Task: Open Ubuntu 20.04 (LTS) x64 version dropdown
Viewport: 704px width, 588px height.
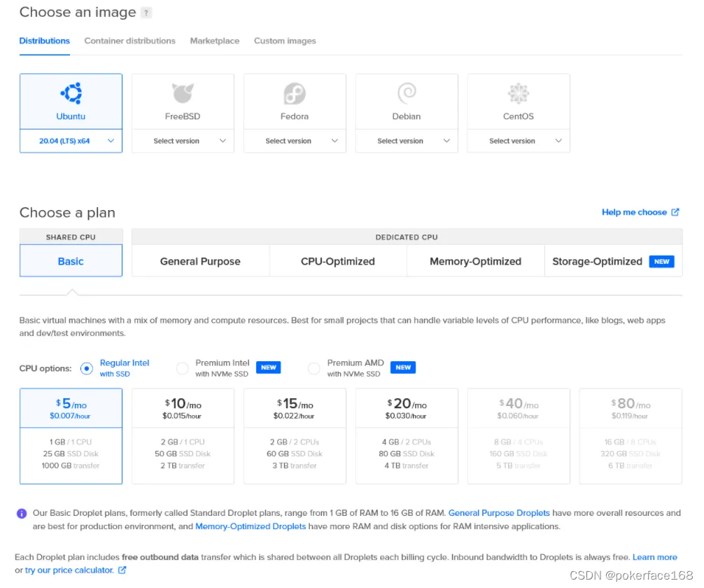Action: [x=71, y=141]
